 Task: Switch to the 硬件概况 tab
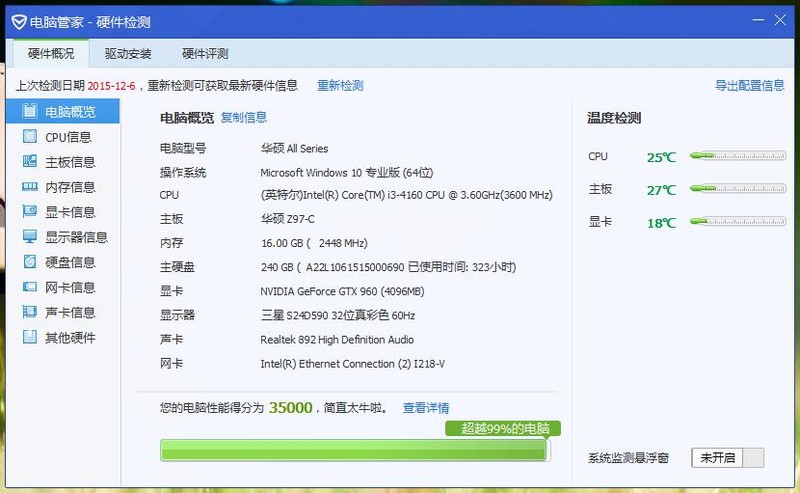(51, 54)
